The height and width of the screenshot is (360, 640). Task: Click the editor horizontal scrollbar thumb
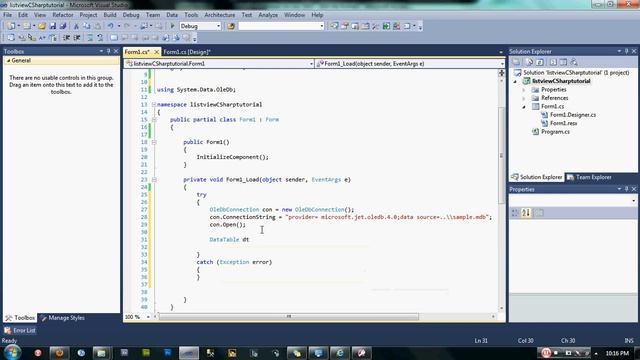pos(289,317)
